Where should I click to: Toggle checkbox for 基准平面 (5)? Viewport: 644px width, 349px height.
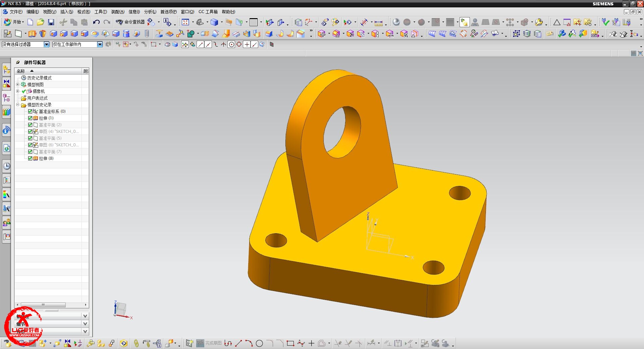click(x=30, y=138)
